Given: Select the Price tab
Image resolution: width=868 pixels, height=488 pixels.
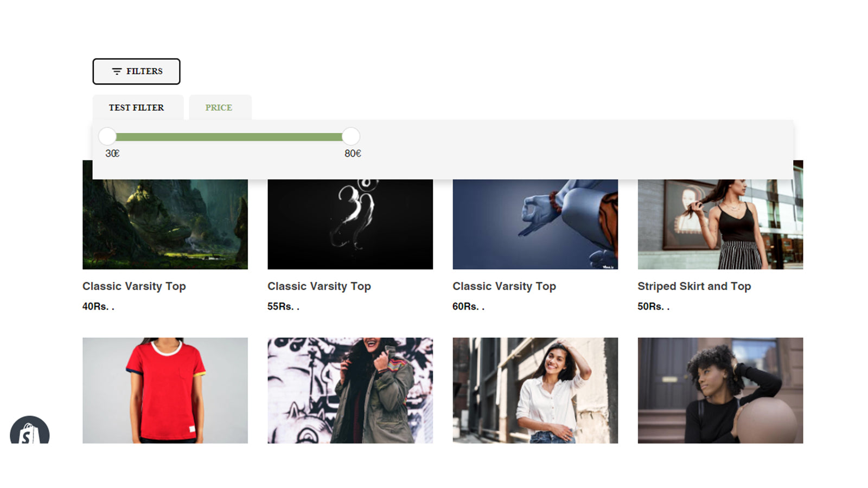Looking at the screenshot, I should click(219, 107).
